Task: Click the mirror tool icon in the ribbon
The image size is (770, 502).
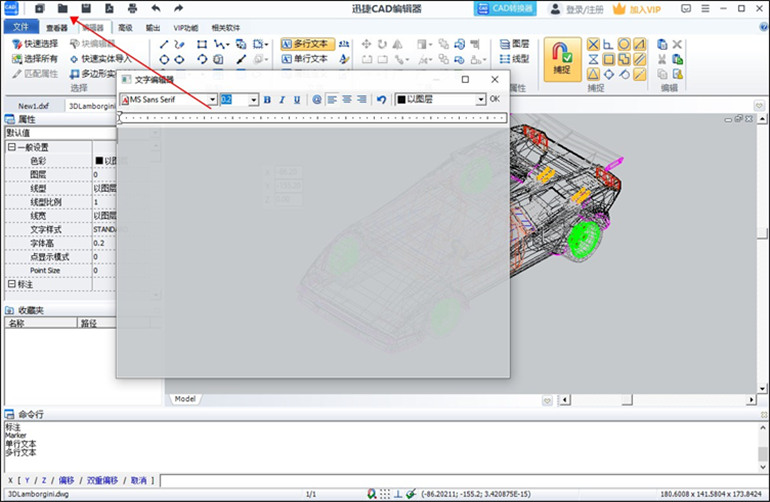Action: pos(398,45)
